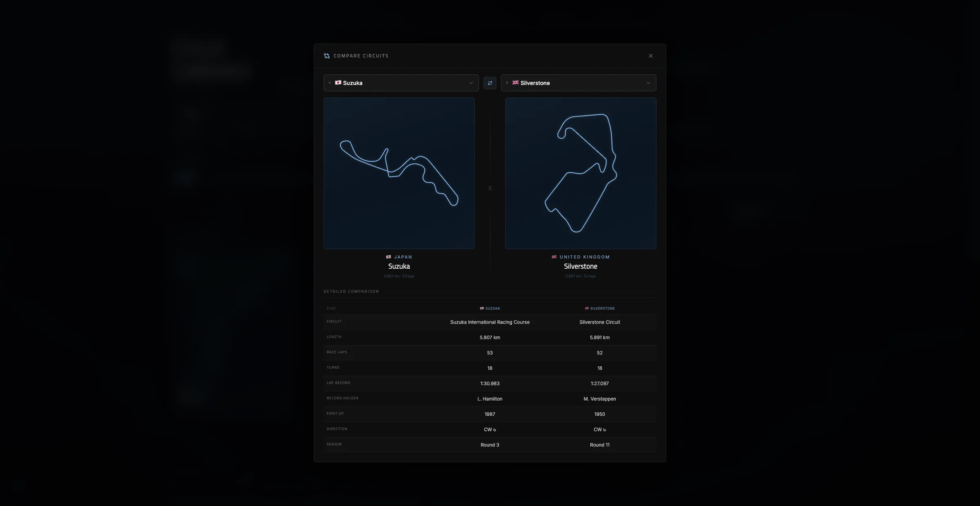
Task: Click the DETAILED COMPARISON section label
Action: click(351, 292)
